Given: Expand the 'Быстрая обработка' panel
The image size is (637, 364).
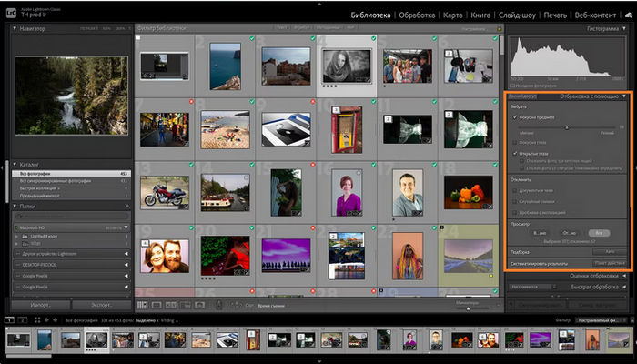Looking at the screenshot, I should [624, 285].
